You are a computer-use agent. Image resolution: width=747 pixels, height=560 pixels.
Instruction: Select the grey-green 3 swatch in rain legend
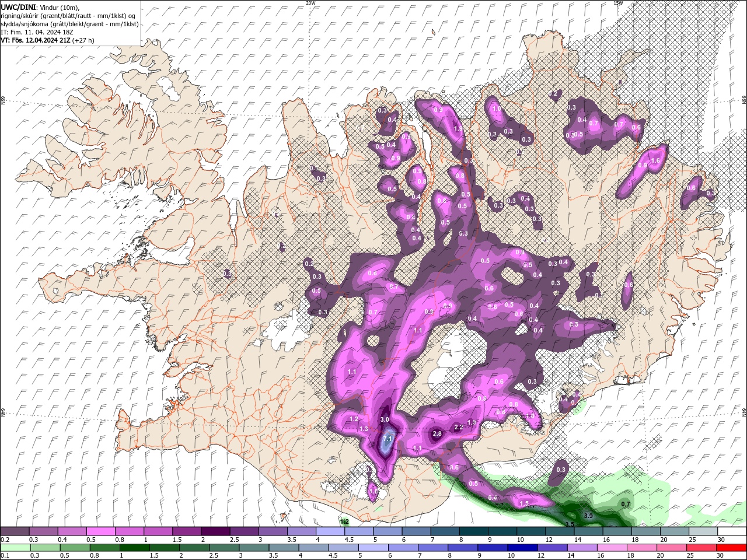(x=254, y=548)
